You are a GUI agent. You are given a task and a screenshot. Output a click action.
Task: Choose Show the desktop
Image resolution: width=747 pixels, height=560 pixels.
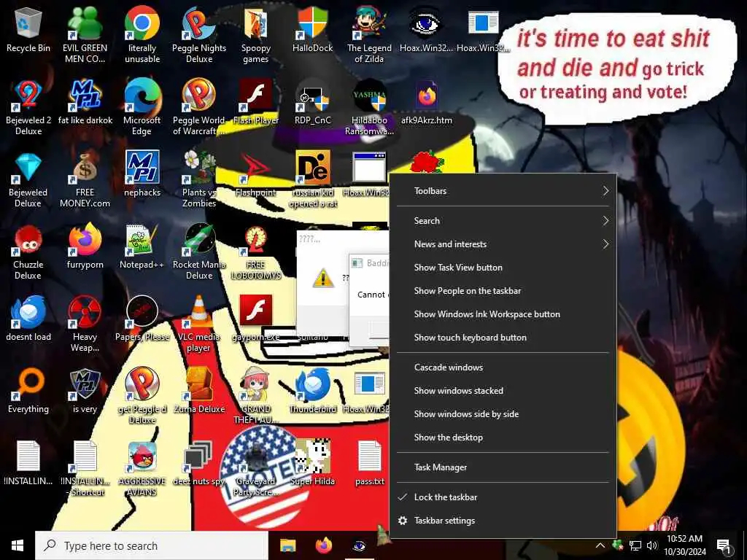(x=503, y=437)
